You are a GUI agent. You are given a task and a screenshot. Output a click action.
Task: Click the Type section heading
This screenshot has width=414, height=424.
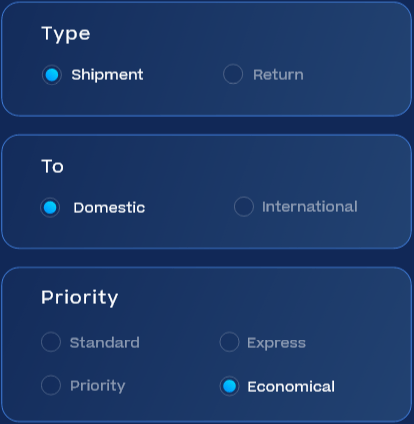coord(66,34)
